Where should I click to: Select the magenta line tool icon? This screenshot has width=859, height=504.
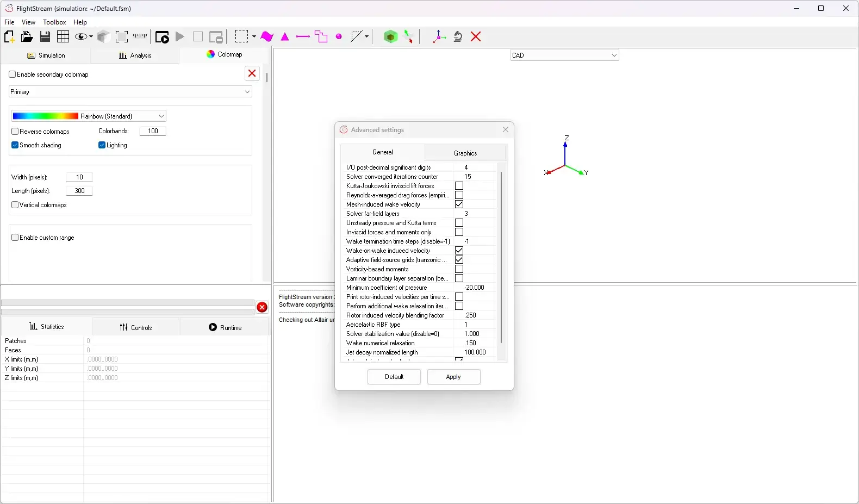point(303,37)
